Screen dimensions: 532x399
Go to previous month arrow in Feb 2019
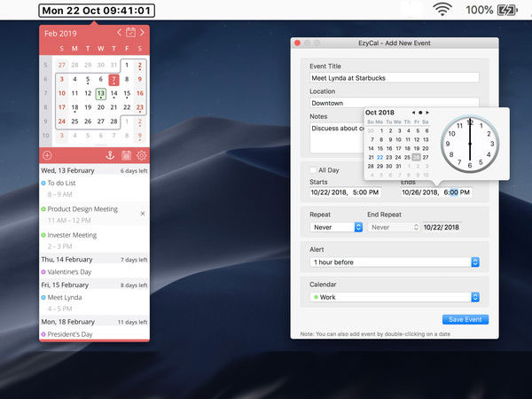click(119, 33)
